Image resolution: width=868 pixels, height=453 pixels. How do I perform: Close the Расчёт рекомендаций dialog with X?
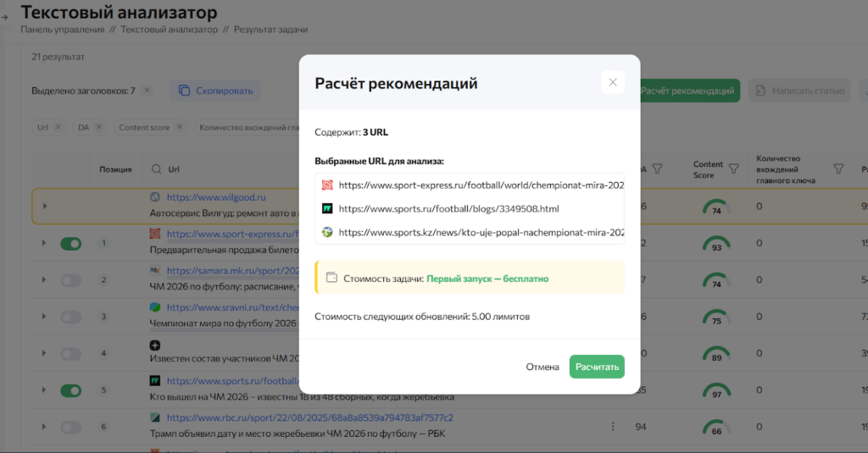(612, 82)
